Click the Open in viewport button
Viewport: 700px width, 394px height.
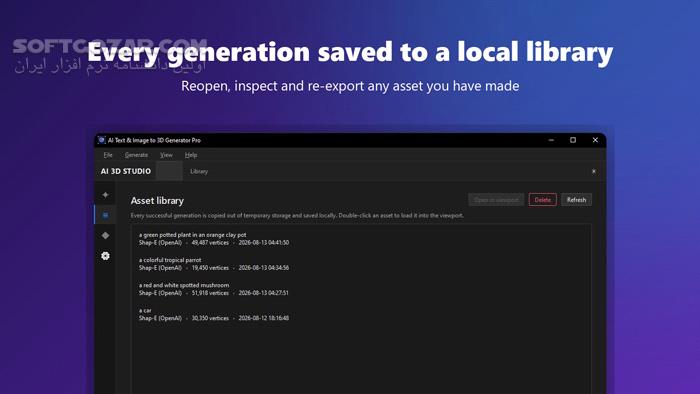click(496, 200)
